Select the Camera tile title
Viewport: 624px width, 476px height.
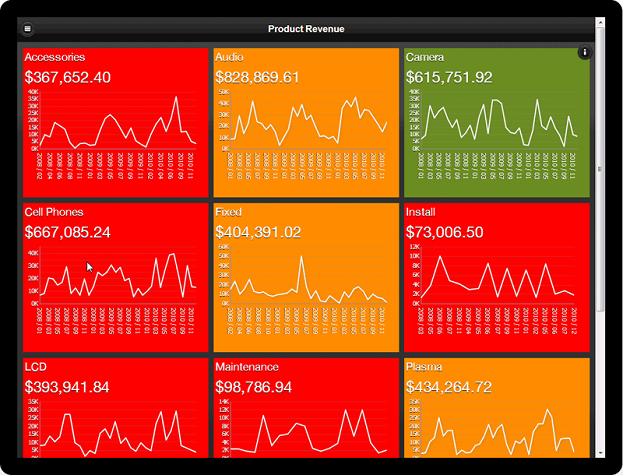(x=425, y=57)
